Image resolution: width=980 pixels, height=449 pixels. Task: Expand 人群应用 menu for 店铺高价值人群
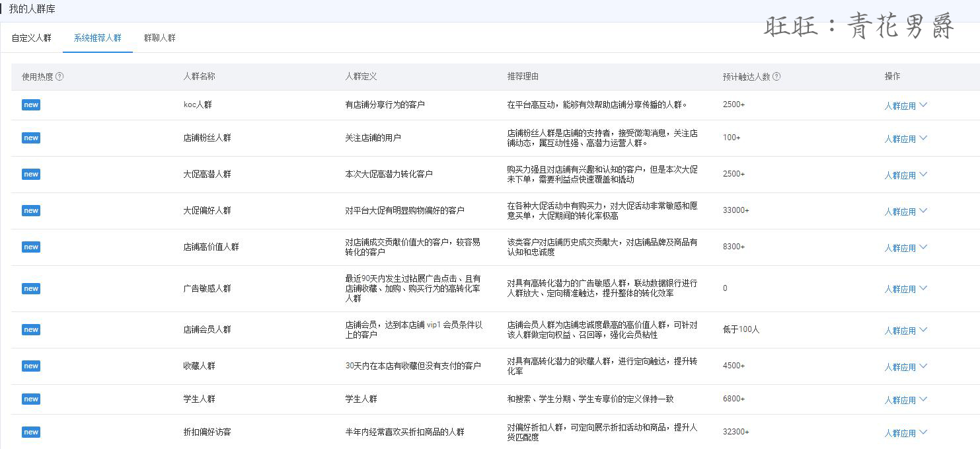tap(905, 248)
